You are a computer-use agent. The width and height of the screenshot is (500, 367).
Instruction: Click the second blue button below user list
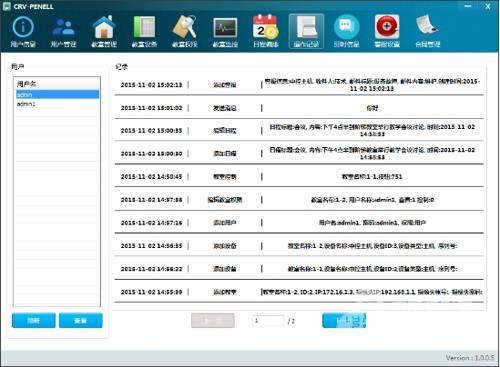[81, 320]
